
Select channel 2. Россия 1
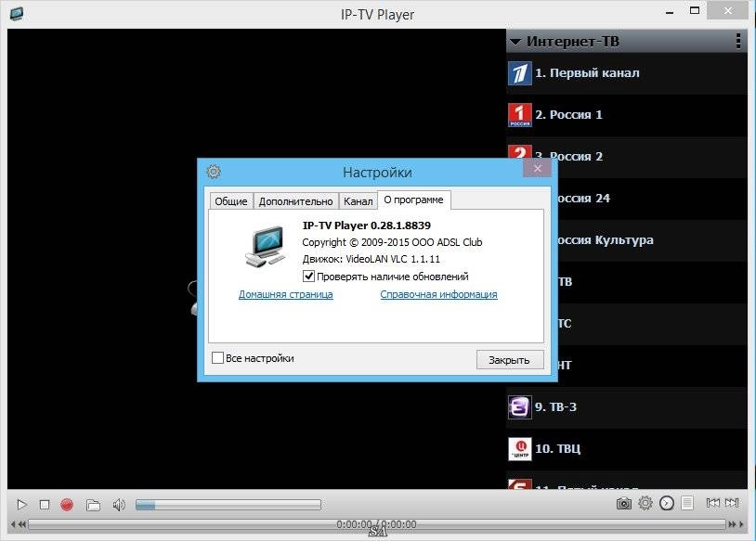pyautogui.click(x=627, y=115)
